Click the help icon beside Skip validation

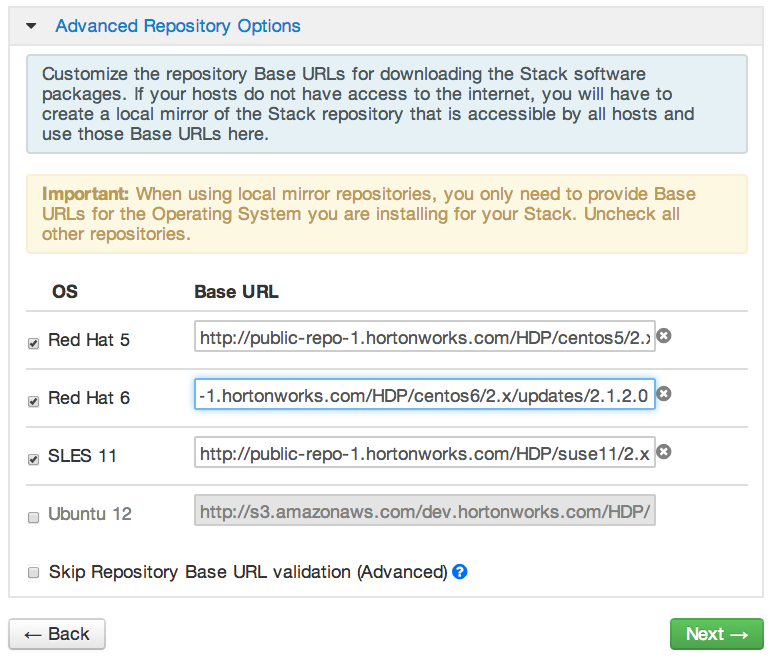[459, 572]
